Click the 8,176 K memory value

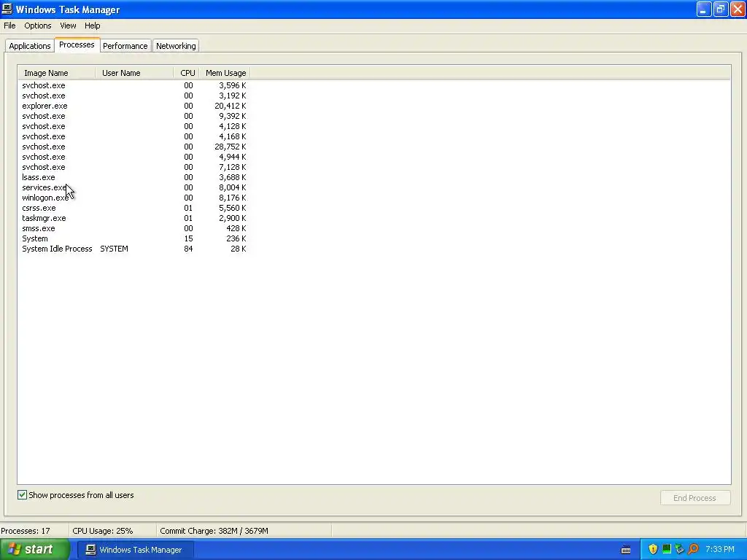233,198
